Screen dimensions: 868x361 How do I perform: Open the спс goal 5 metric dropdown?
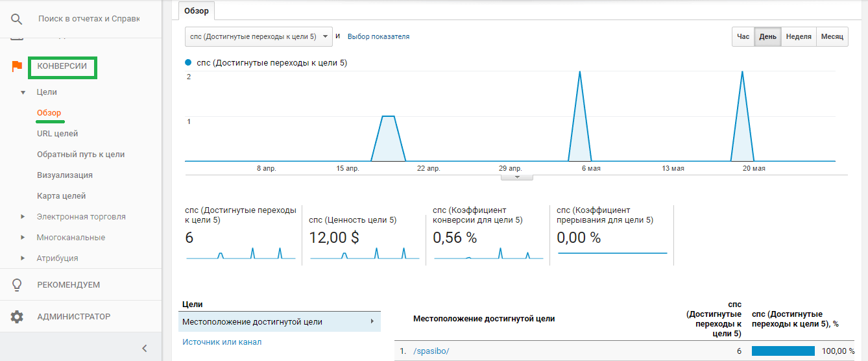[258, 37]
